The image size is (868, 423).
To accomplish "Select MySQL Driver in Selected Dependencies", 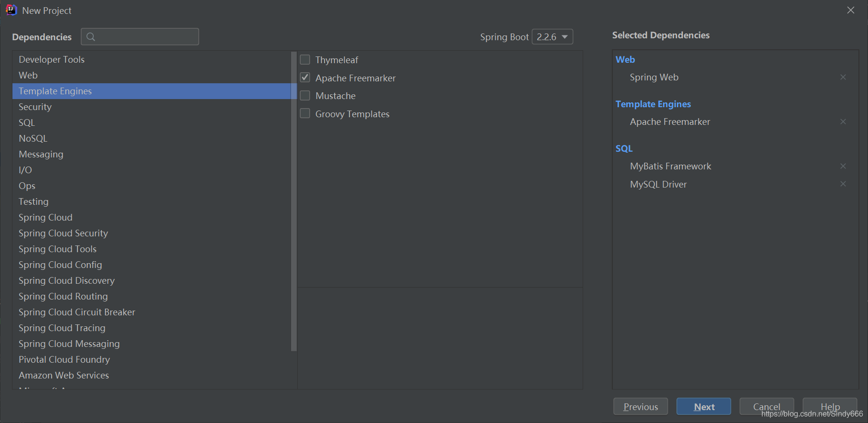I will point(658,184).
